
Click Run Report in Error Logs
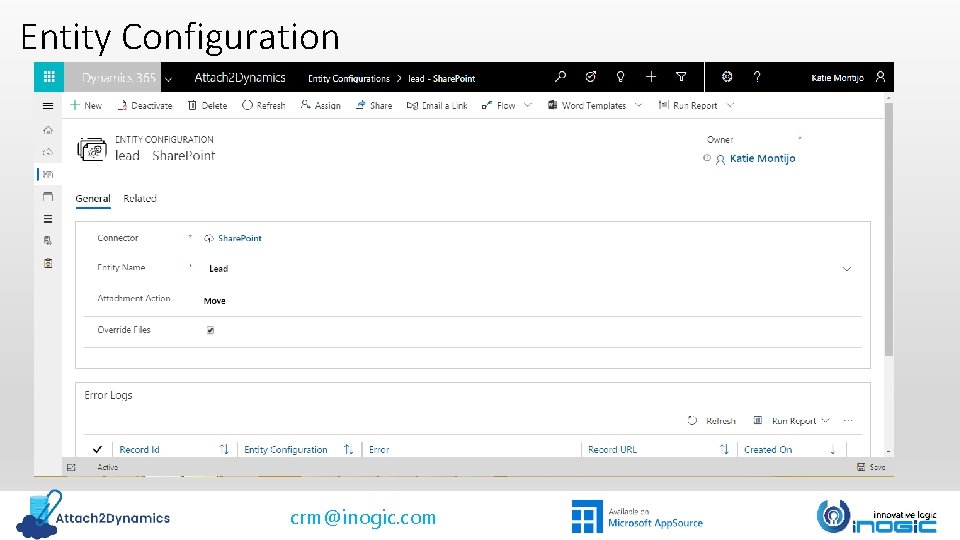pos(784,421)
